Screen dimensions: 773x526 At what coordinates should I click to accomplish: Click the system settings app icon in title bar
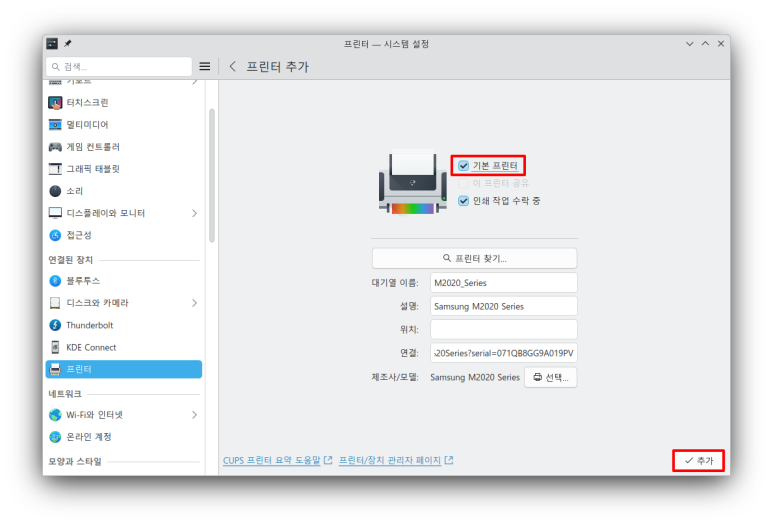[x=52, y=43]
